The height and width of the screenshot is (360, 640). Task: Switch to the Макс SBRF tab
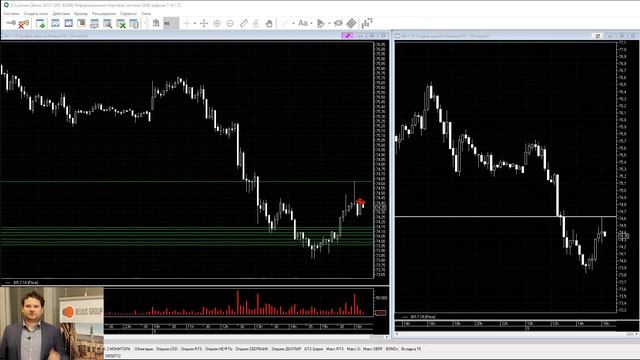[x=373, y=349]
